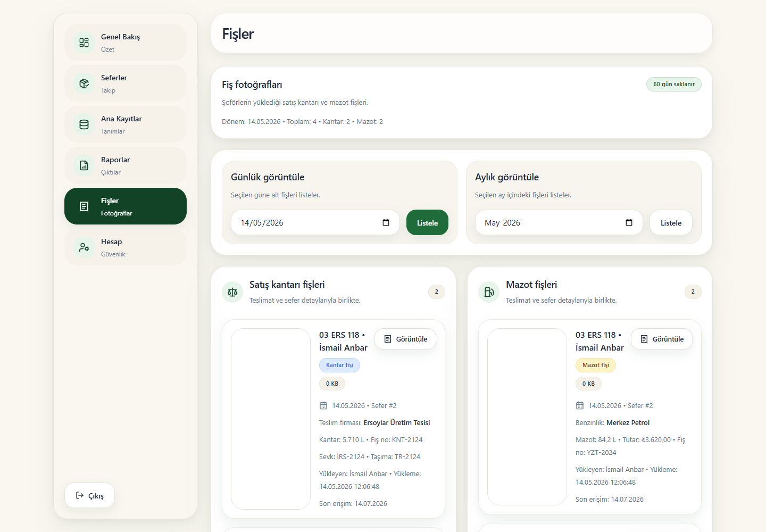The height and width of the screenshot is (532, 766).
Task: Click the scale icon beside Satış kantarı fişleri
Action: (x=232, y=292)
